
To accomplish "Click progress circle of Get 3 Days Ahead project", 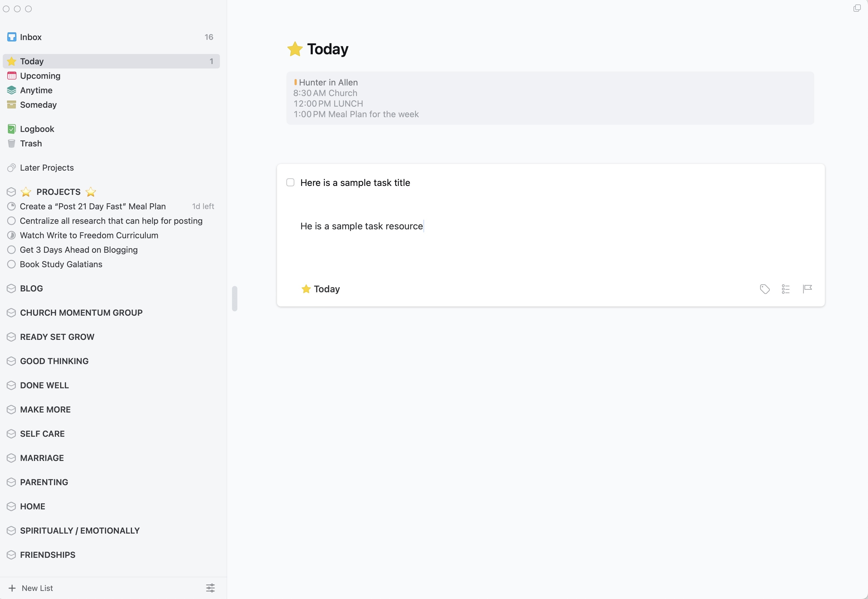I will (12, 250).
